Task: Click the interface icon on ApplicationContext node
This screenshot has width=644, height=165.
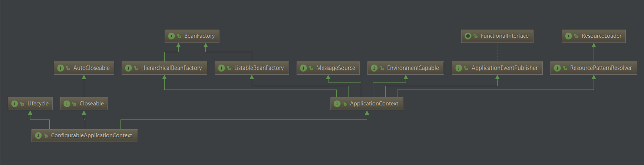Action: click(337, 104)
